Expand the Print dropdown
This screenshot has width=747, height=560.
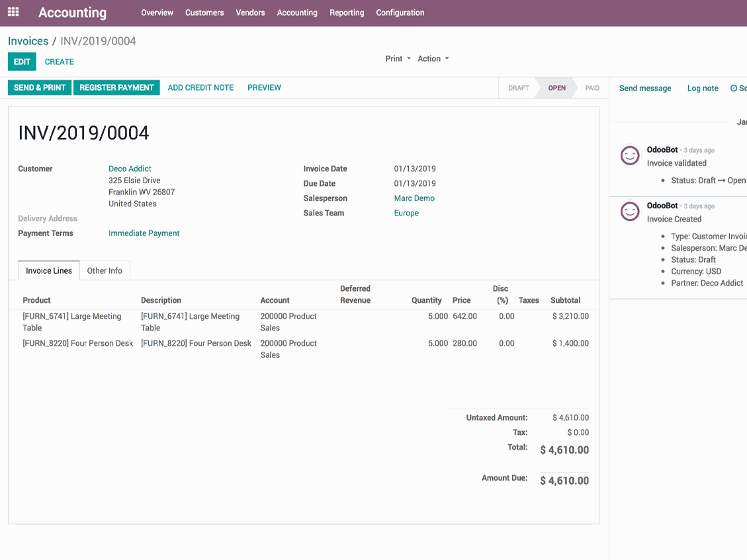pyautogui.click(x=398, y=59)
